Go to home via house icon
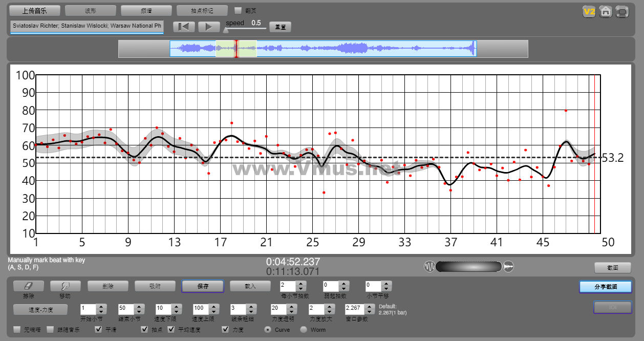The height and width of the screenshot is (341, 644). pos(606,11)
